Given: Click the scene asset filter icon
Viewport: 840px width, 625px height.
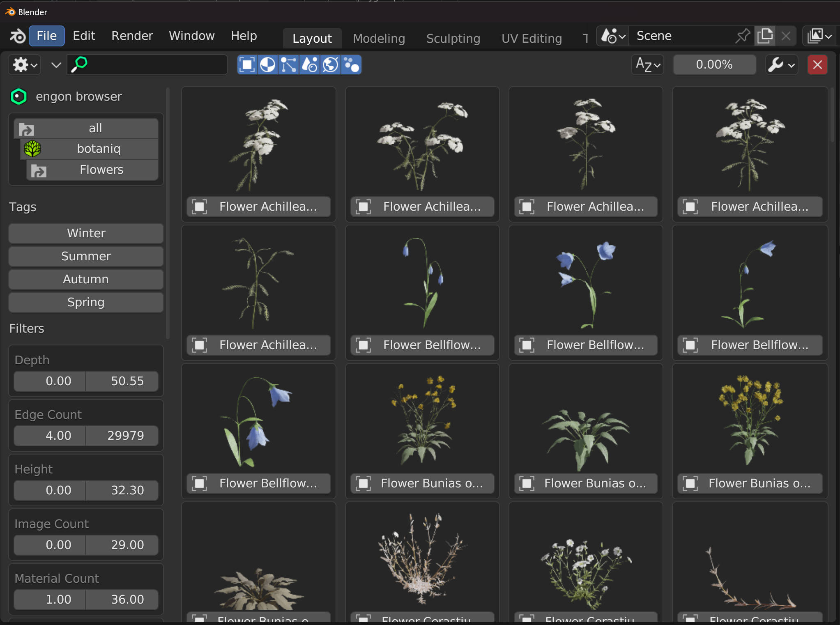Looking at the screenshot, I should coord(310,65).
